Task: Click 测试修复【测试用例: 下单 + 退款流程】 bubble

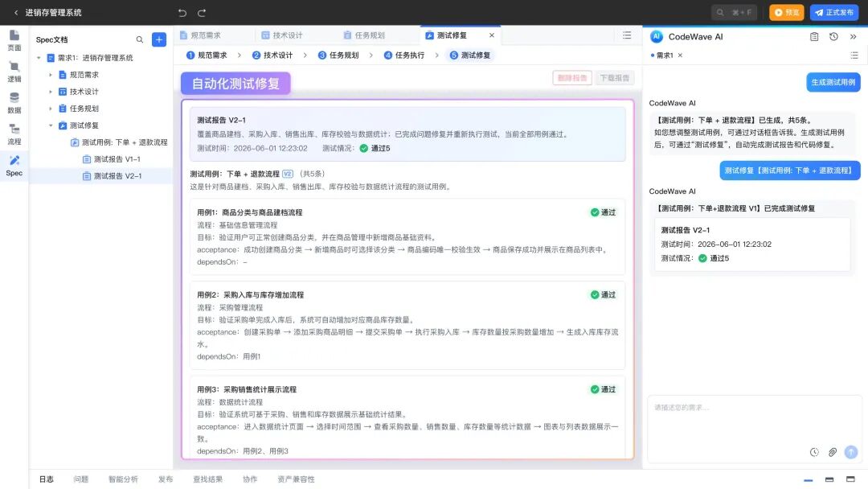Action: coord(790,171)
